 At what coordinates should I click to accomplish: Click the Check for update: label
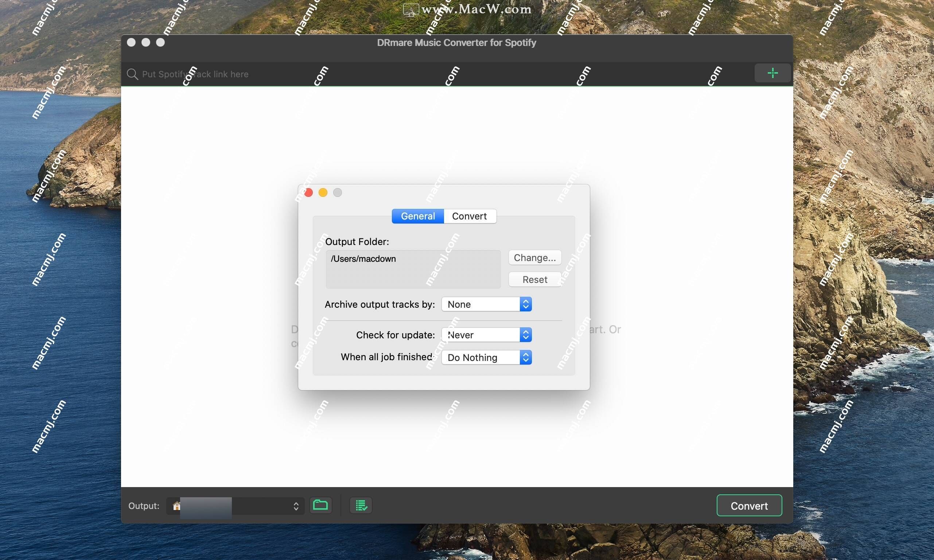pyautogui.click(x=395, y=335)
